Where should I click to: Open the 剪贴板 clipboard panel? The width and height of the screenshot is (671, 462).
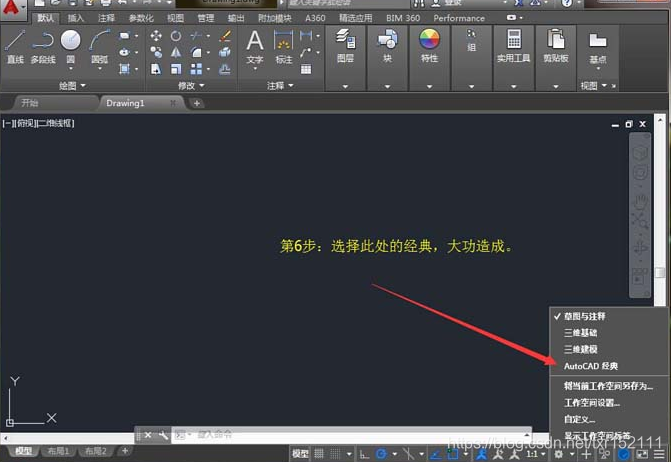coord(555,46)
